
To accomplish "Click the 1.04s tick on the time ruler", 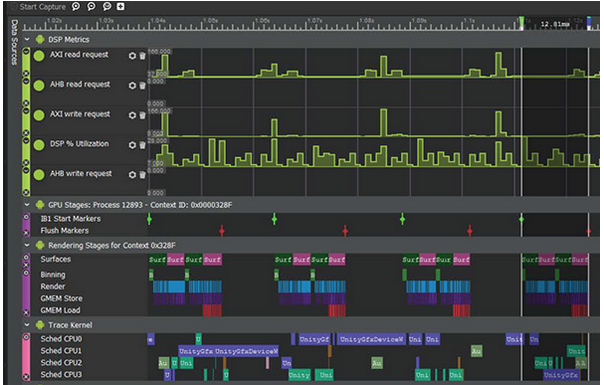I will point(158,20).
